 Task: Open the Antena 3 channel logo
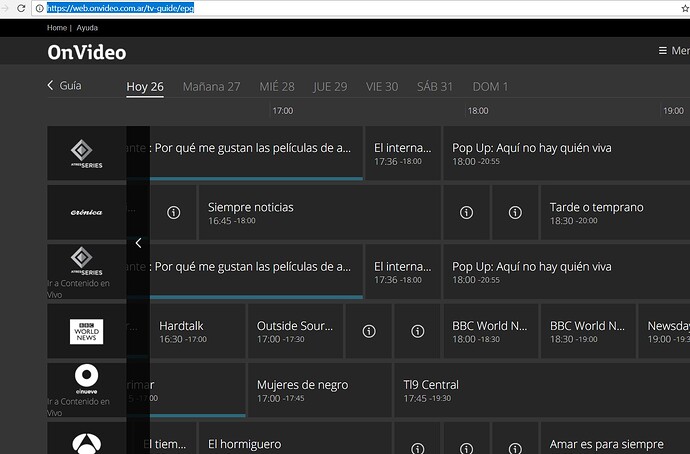[87, 442]
